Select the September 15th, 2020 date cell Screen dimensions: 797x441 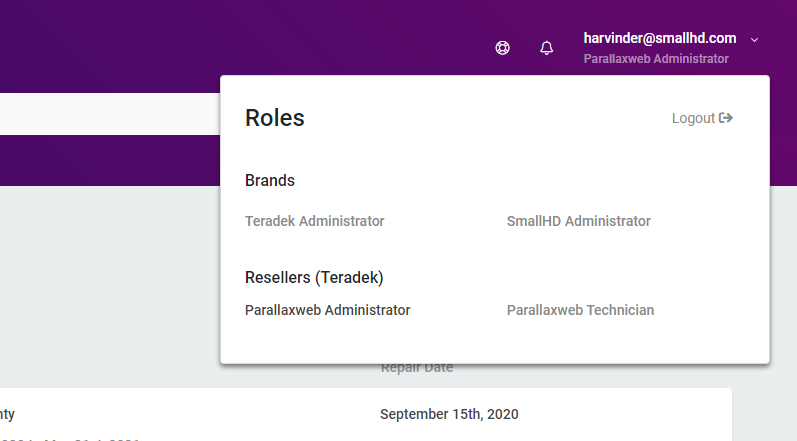point(449,414)
